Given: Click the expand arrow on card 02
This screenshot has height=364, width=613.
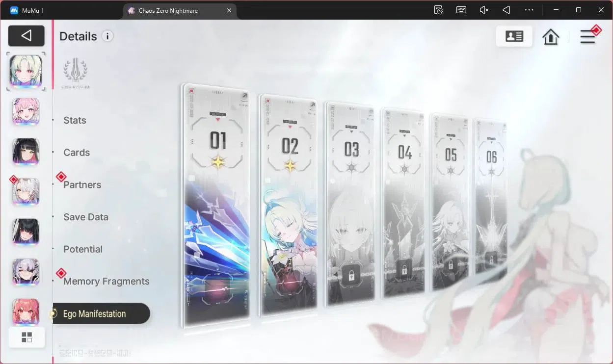Looking at the screenshot, I should tap(313, 105).
